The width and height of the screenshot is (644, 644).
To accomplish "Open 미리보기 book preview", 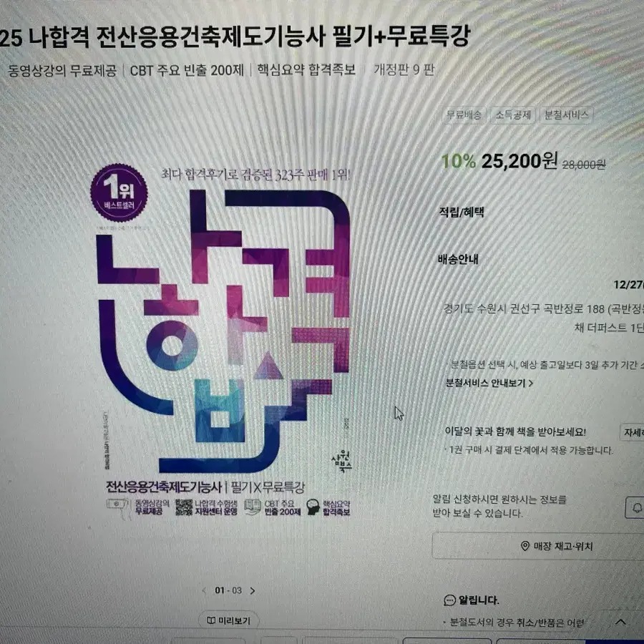I will [229, 620].
